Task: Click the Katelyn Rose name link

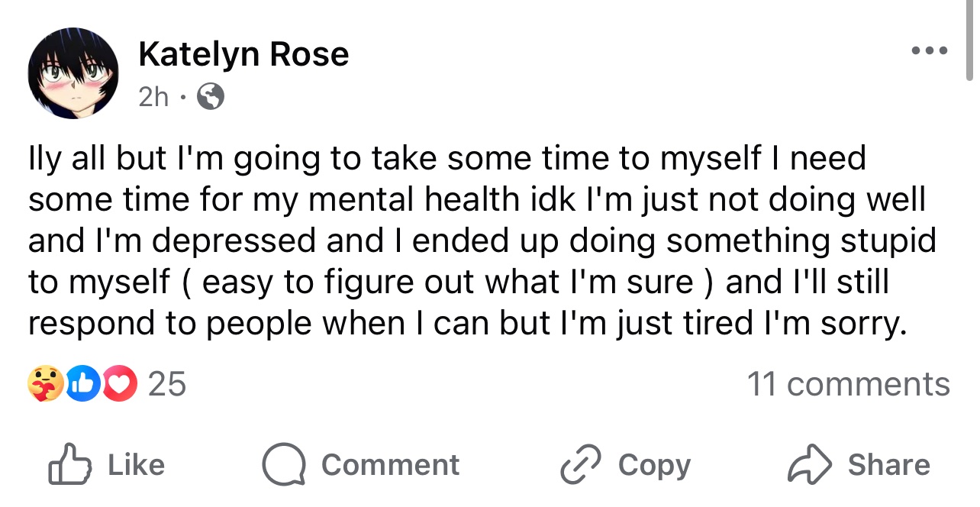Action: (x=243, y=54)
